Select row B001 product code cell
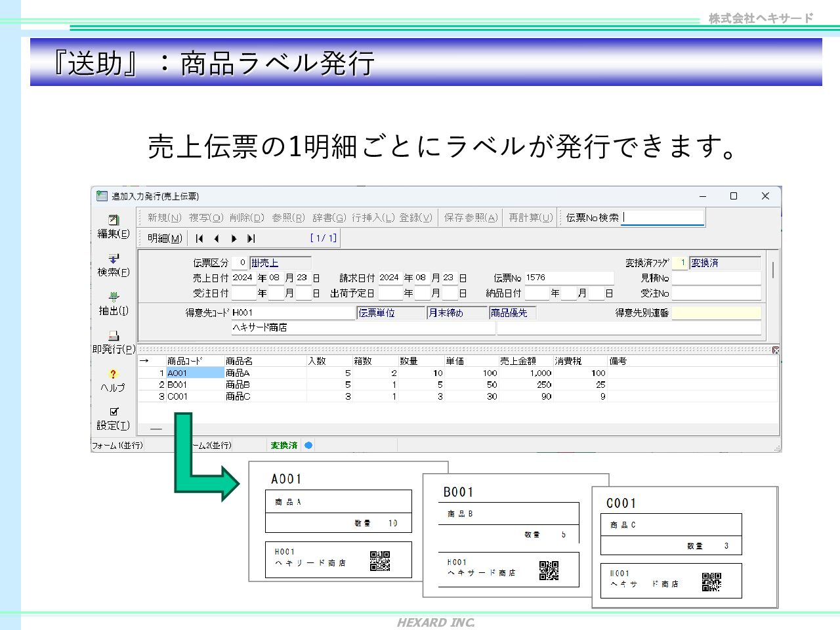The image size is (840, 630). (195, 385)
